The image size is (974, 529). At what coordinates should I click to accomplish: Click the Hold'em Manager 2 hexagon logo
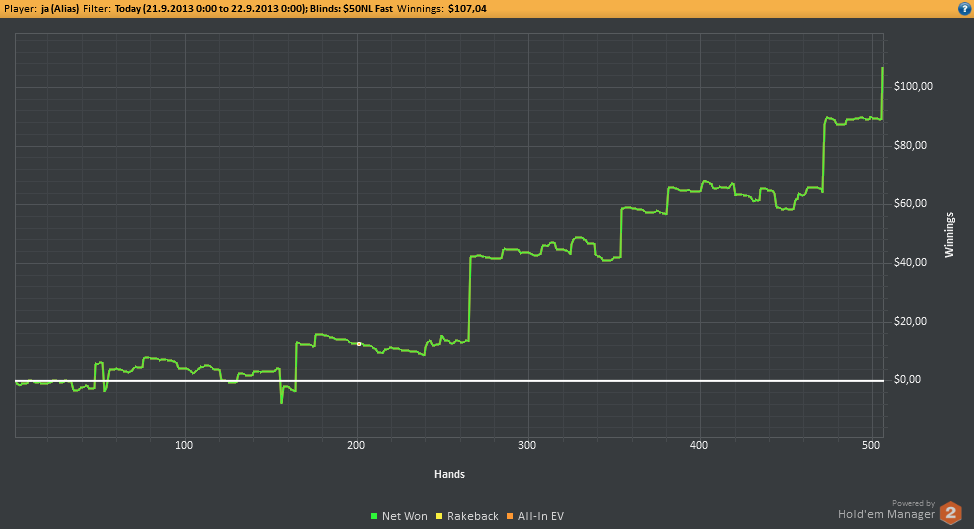click(x=951, y=514)
